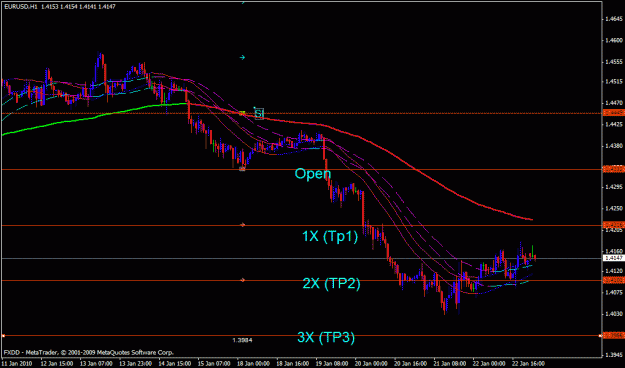Click the orange price tag of the dotted SI line

(x=614, y=113)
